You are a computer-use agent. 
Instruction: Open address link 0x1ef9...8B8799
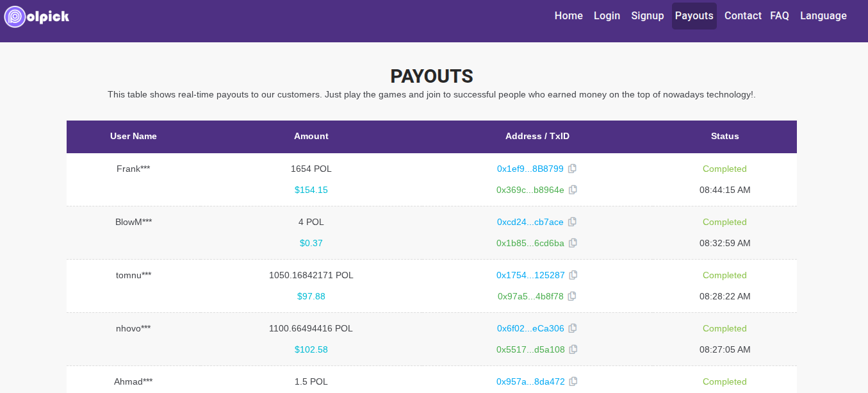click(x=530, y=169)
